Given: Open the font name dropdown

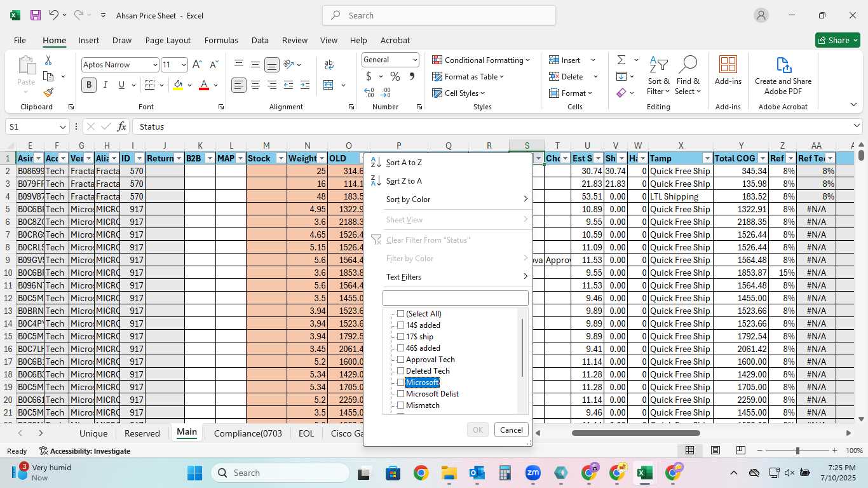Looking at the screenshot, I should pos(154,65).
